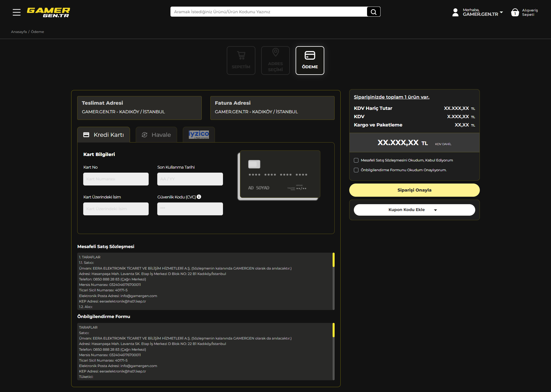
Task: Click the user profile icon
Action: tap(455, 12)
